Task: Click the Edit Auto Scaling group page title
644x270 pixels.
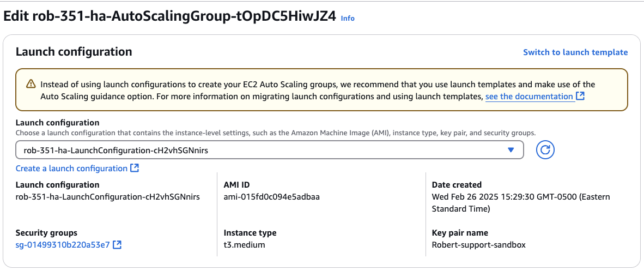Action: 169,16
